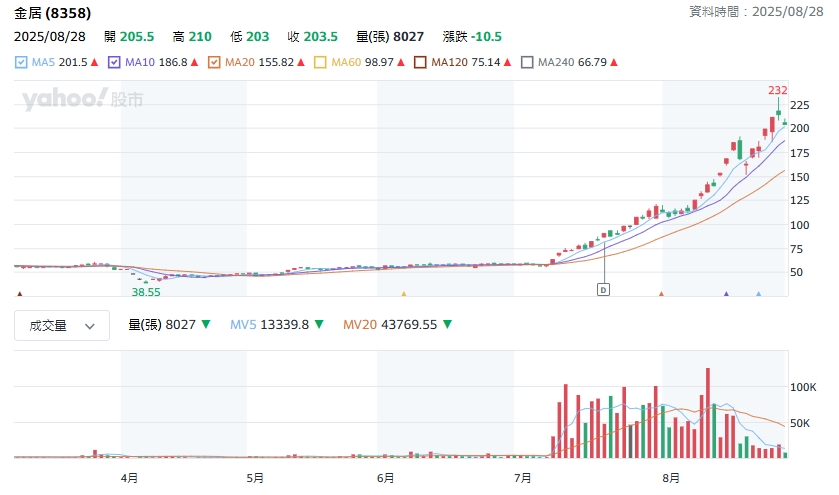This screenshot has height=495, width=839.
Task: Click the MV20 43769.55 volume average label
Action: pyautogui.click(x=397, y=324)
